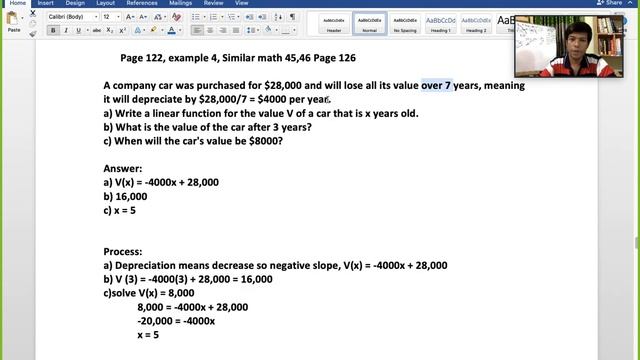
Task: Switch to the Layout tab
Action: pos(105,3)
